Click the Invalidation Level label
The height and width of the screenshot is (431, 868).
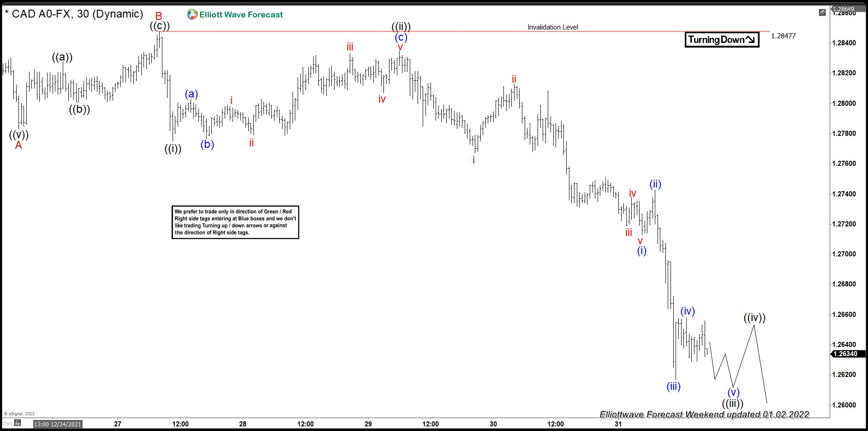(x=553, y=27)
